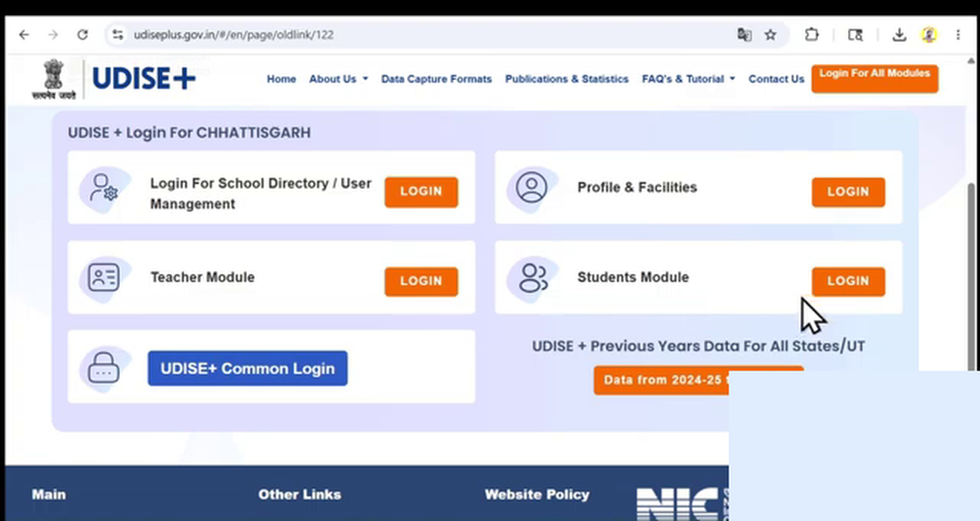Image resolution: width=980 pixels, height=521 pixels.
Task: Open the Chrome three-dot menu
Action: click(958, 35)
